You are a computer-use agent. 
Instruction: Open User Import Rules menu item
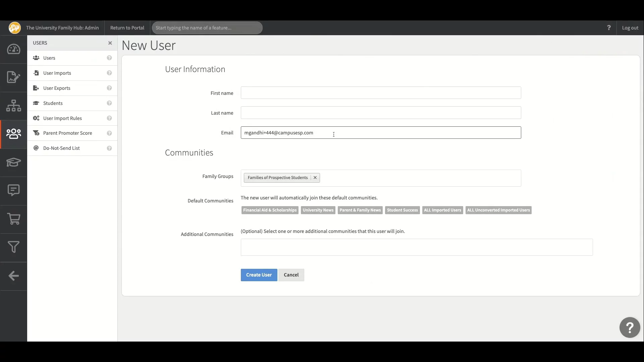pyautogui.click(x=62, y=118)
